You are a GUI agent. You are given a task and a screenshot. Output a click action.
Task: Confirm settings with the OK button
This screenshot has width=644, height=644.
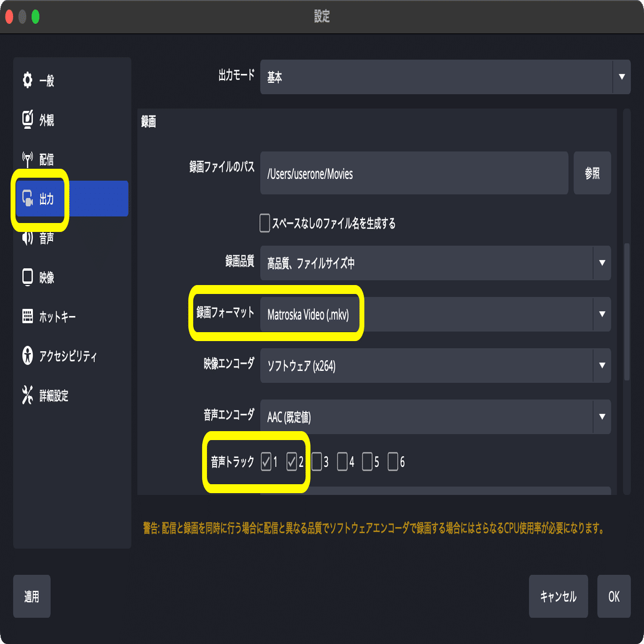(614, 596)
